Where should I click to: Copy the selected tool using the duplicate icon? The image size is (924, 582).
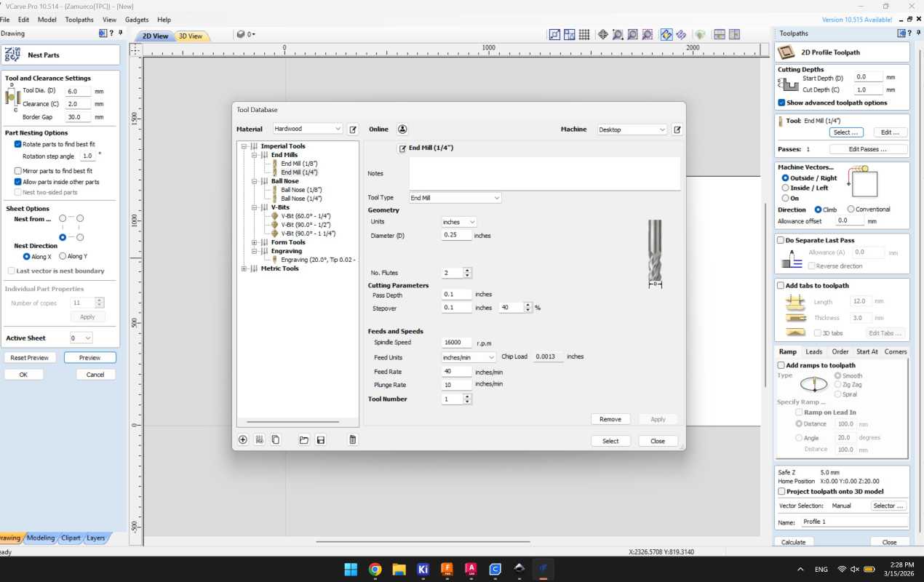point(276,439)
